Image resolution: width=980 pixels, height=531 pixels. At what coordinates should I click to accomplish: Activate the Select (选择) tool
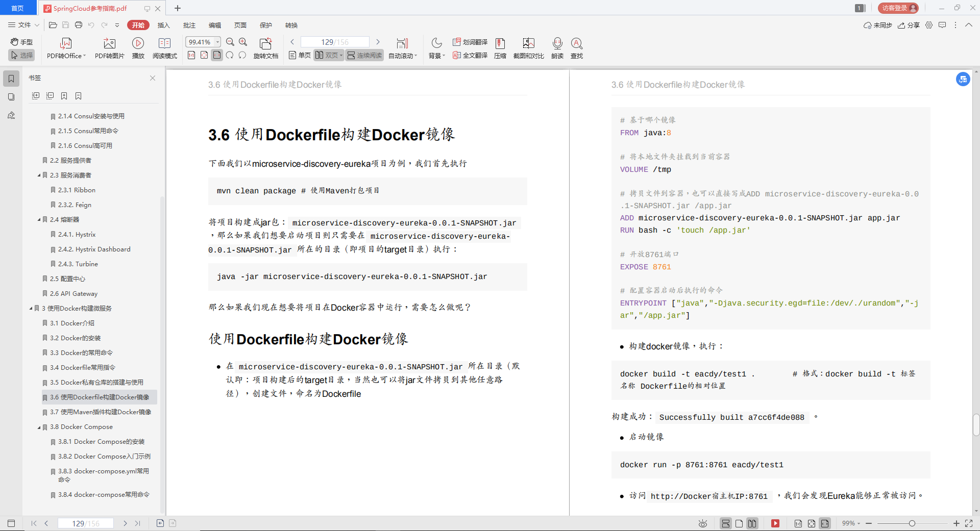tap(22, 55)
